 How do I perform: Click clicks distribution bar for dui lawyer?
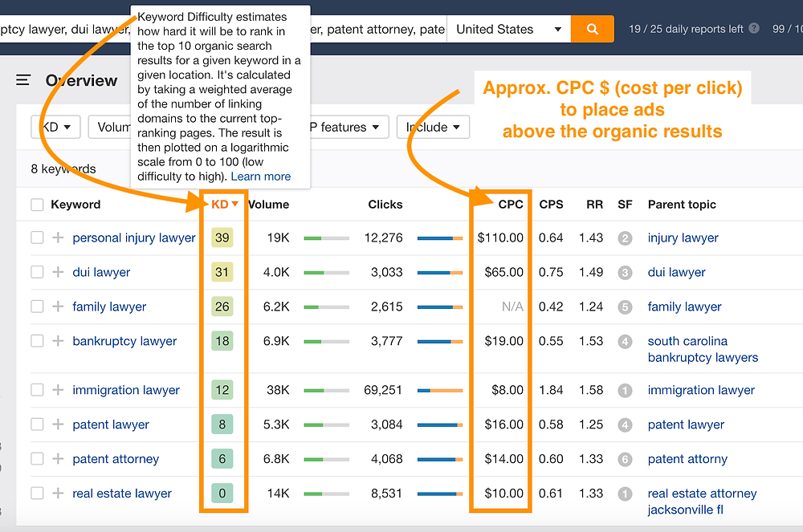(440, 273)
